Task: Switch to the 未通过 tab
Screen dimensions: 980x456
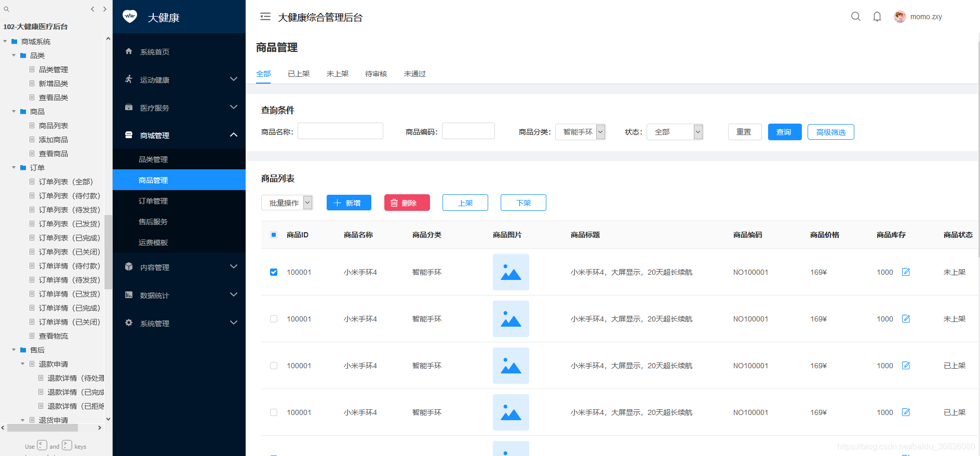Action: (x=415, y=74)
